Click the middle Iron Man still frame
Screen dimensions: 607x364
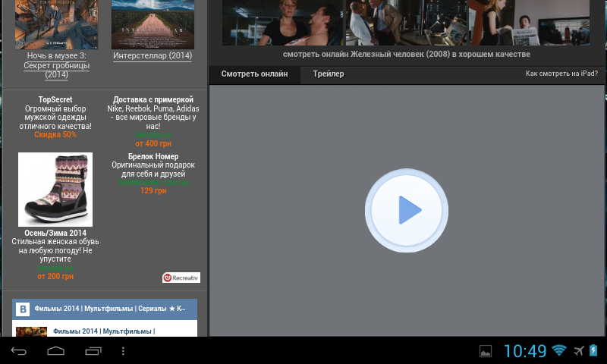click(407, 23)
